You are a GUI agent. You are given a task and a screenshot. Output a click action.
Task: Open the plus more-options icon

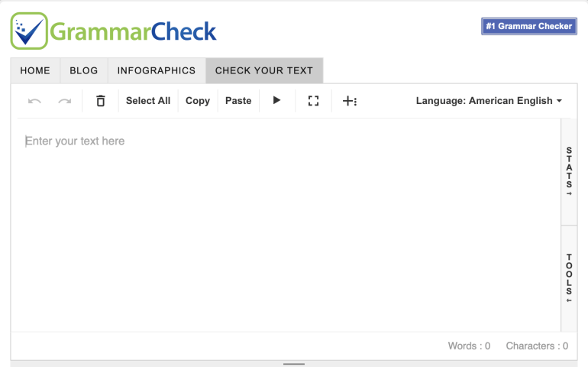[x=350, y=101]
